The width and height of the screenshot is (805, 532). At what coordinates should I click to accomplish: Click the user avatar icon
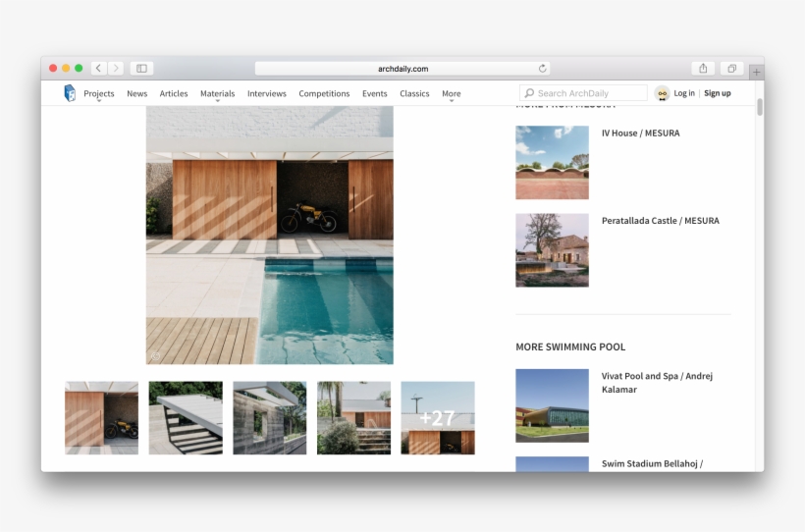point(663,93)
